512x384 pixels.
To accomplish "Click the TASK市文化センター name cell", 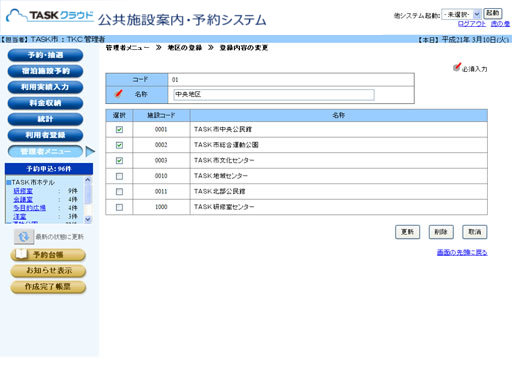I will point(339,160).
